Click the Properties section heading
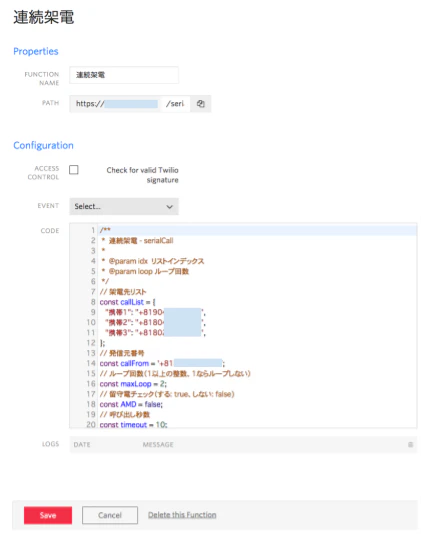Image resolution: width=426 pixels, height=538 pixels. (36, 51)
